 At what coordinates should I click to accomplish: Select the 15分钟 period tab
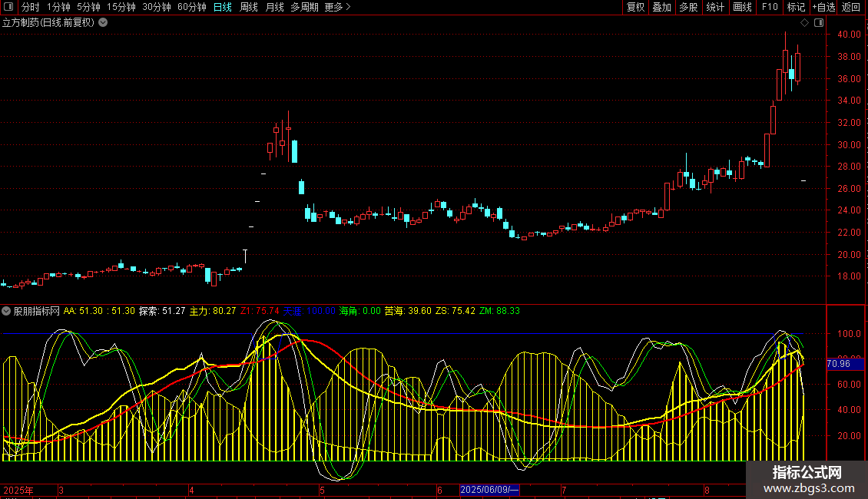coord(121,7)
